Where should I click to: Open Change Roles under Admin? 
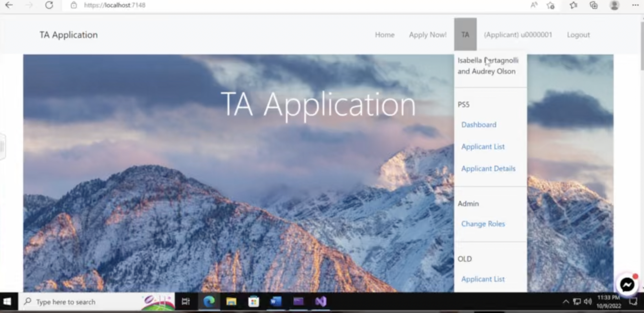point(483,224)
